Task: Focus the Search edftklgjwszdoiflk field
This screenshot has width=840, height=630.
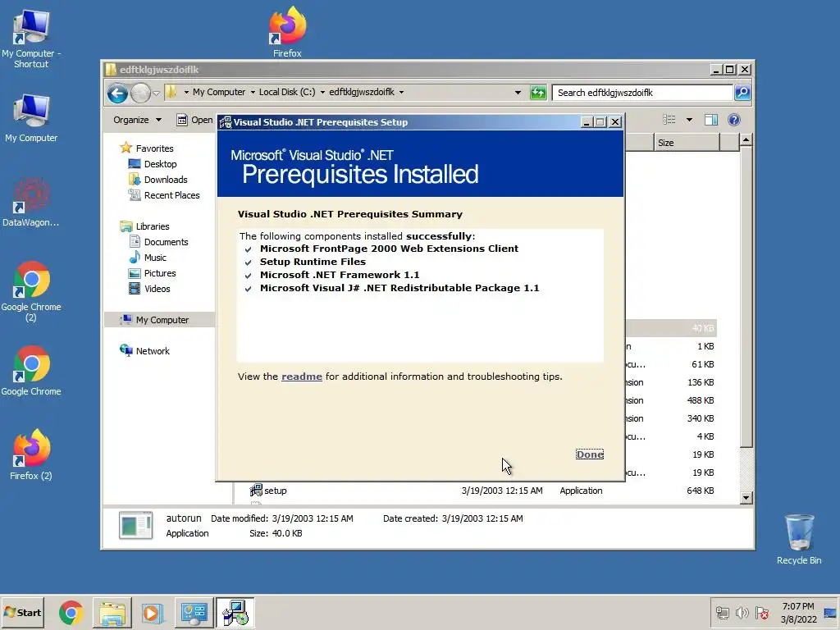Action: tap(642, 93)
